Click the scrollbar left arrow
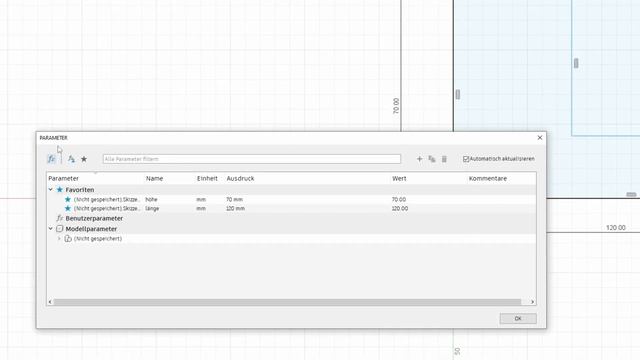The image size is (640, 360). pyautogui.click(x=50, y=302)
